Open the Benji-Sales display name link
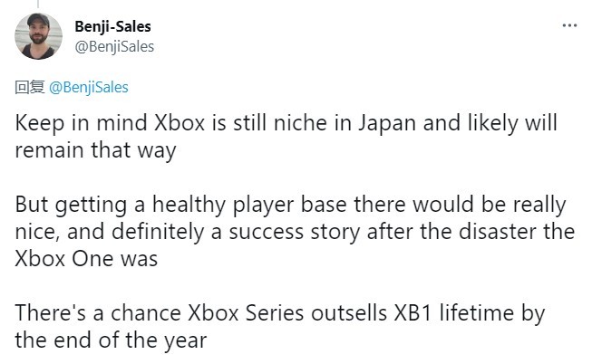The image size is (592, 364). click(x=112, y=26)
